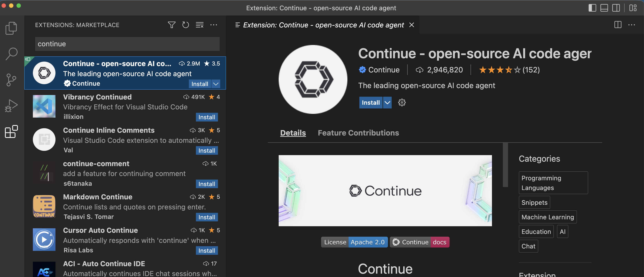Open the Source Control view

click(11, 80)
